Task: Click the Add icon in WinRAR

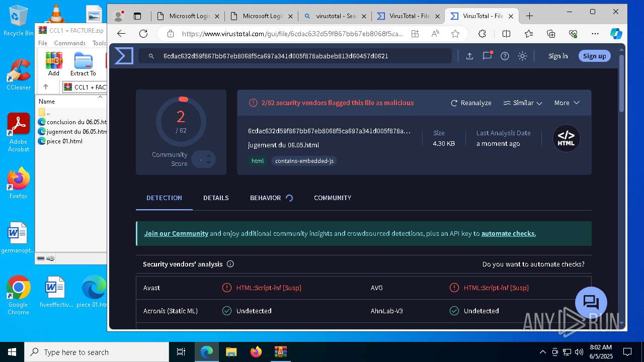Action: pyautogui.click(x=54, y=64)
